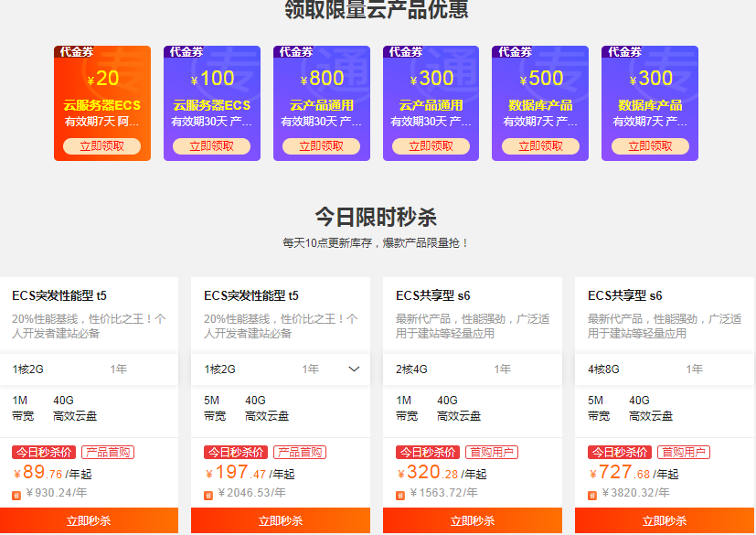Click the gift icon beside ¥930.24/年

tap(16, 495)
